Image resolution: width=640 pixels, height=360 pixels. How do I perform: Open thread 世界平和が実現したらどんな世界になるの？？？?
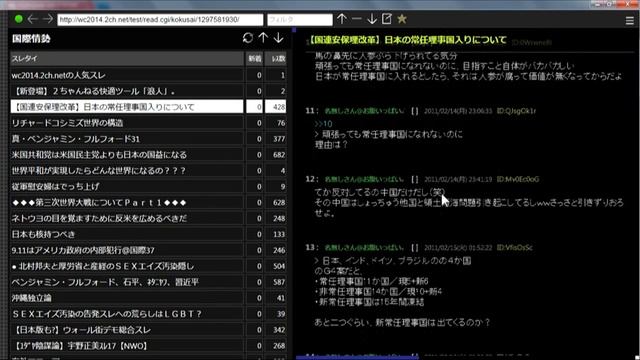127,171
